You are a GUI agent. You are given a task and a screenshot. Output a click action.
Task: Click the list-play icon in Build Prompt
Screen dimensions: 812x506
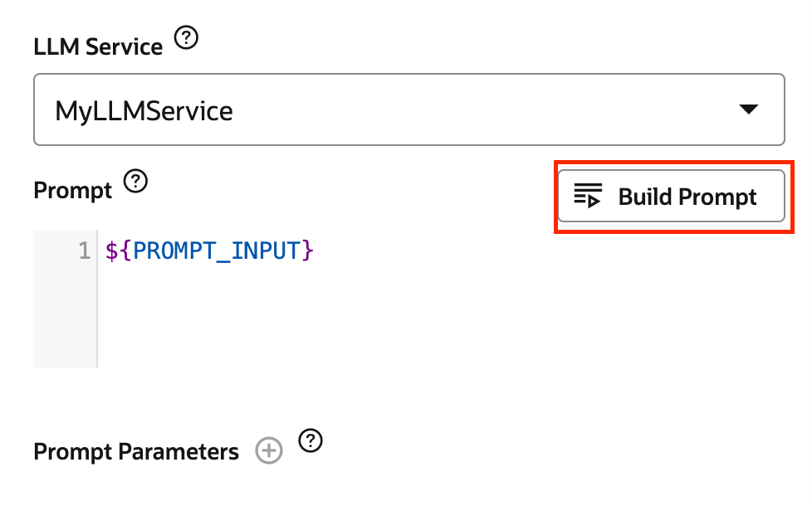coord(588,196)
